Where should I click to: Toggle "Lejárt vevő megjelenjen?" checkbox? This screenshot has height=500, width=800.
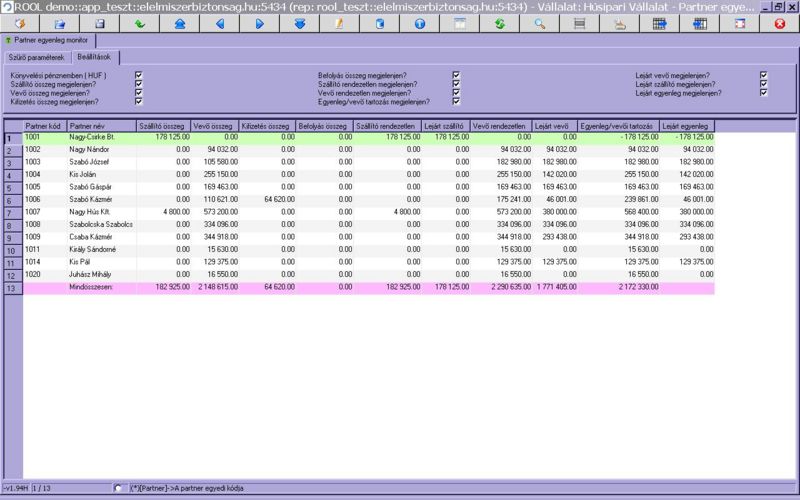763,75
